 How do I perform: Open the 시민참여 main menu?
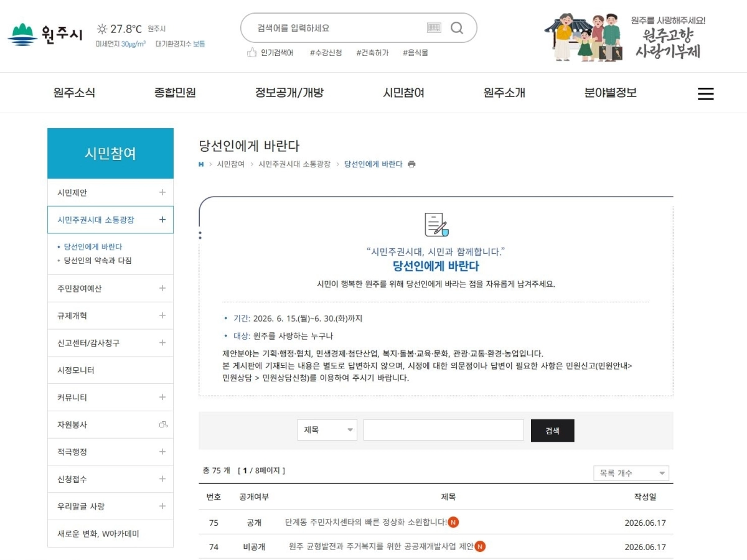403,93
